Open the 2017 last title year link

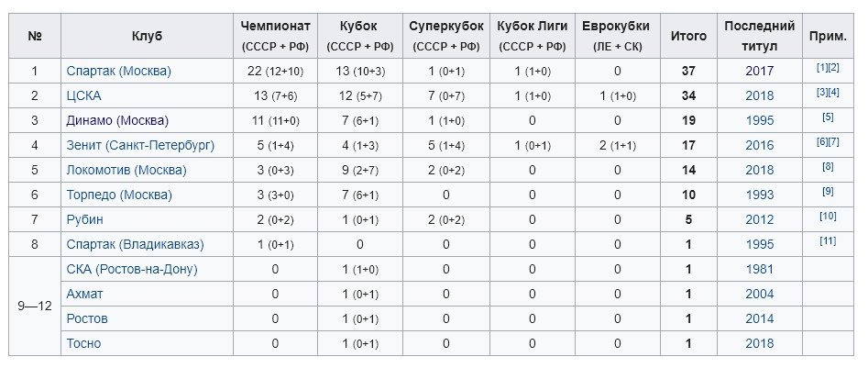[760, 71]
